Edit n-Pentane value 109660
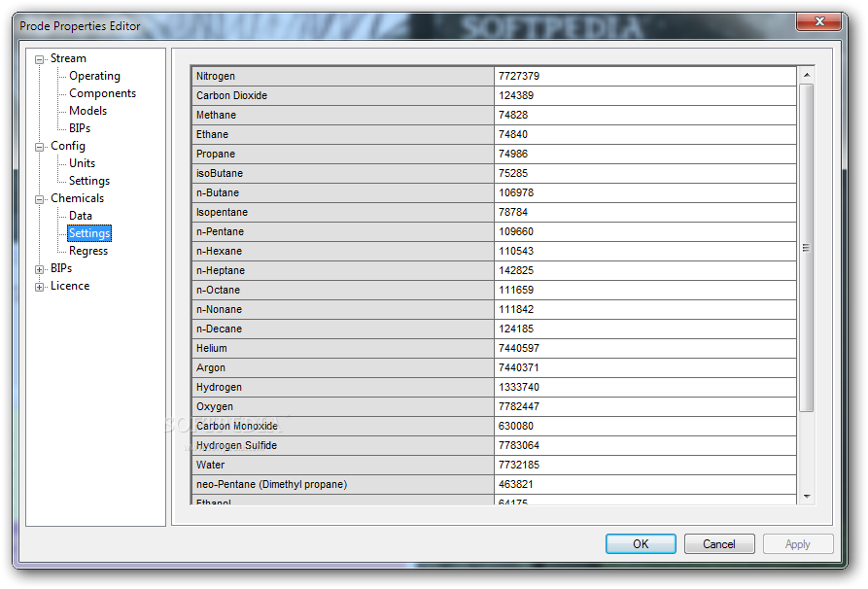The image size is (868, 589). point(644,231)
